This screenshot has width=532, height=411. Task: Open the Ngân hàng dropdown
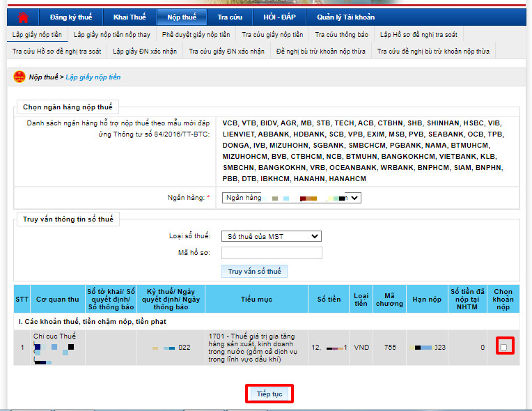[x=292, y=198]
